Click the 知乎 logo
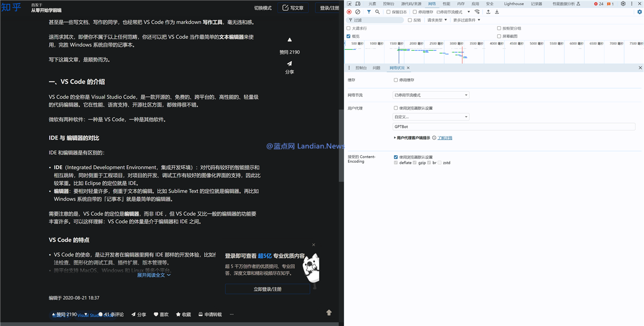644x326 pixels. click(x=12, y=8)
